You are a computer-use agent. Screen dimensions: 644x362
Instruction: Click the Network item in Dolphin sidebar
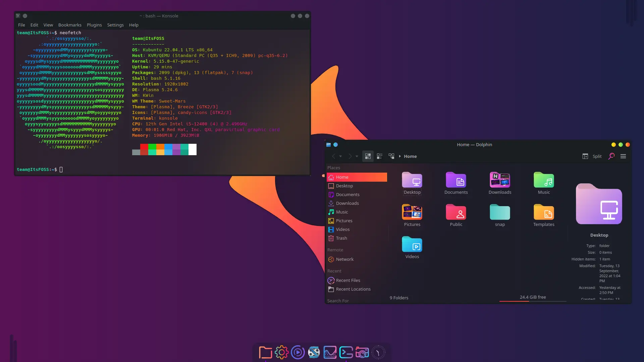click(x=344, y=259)
